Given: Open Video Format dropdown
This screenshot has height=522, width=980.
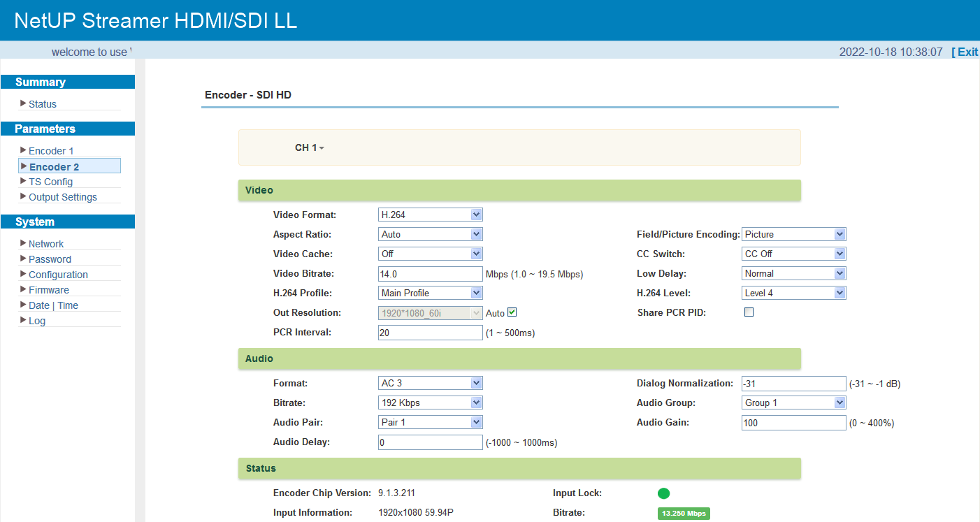Looking at the screenshot, I should (x=431, y=215).
